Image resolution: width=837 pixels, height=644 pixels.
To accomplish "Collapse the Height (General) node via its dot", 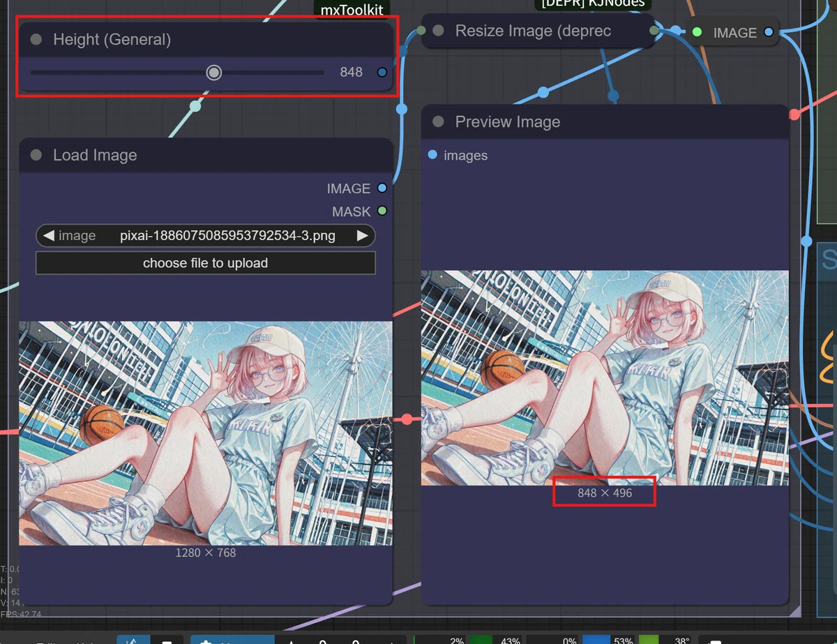I will tap(36, 40).
